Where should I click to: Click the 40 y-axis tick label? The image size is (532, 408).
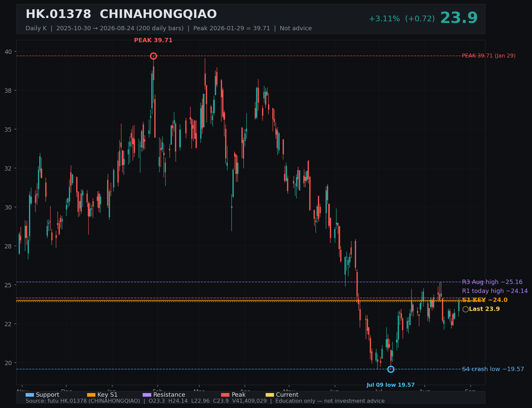point(8,52)
